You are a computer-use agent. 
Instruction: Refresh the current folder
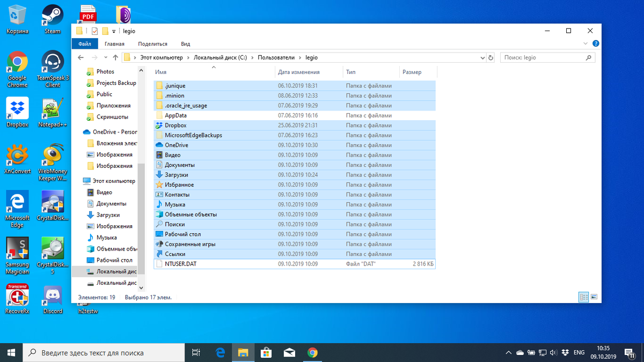[491, 57]
